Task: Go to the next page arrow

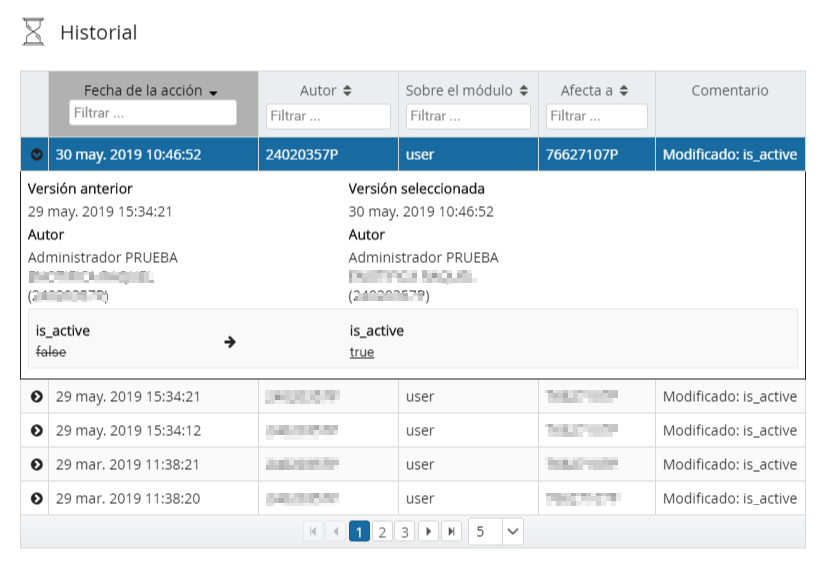Action: tap(428, 532)
